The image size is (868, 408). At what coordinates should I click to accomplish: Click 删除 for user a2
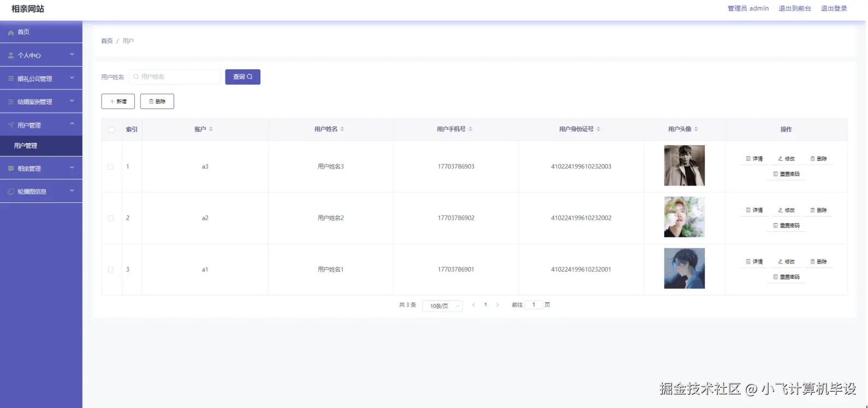[x=819, y=210]
